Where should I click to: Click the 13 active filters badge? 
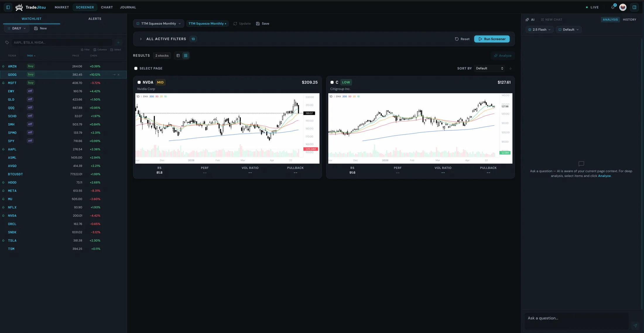coord(193,39)
